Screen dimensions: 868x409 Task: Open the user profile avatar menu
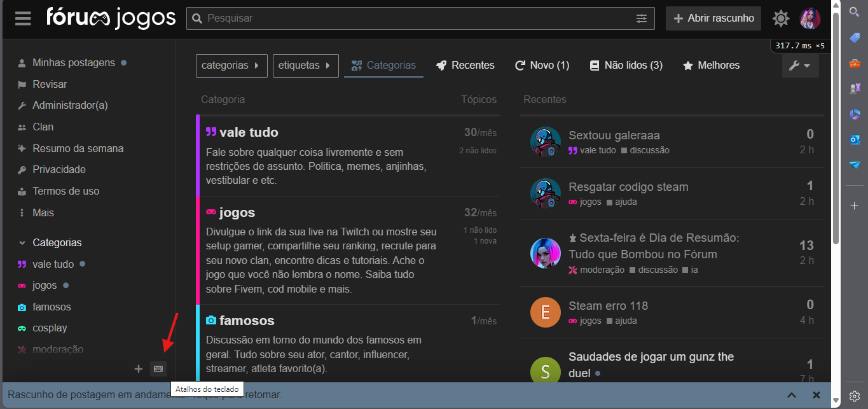pos(809,18)
